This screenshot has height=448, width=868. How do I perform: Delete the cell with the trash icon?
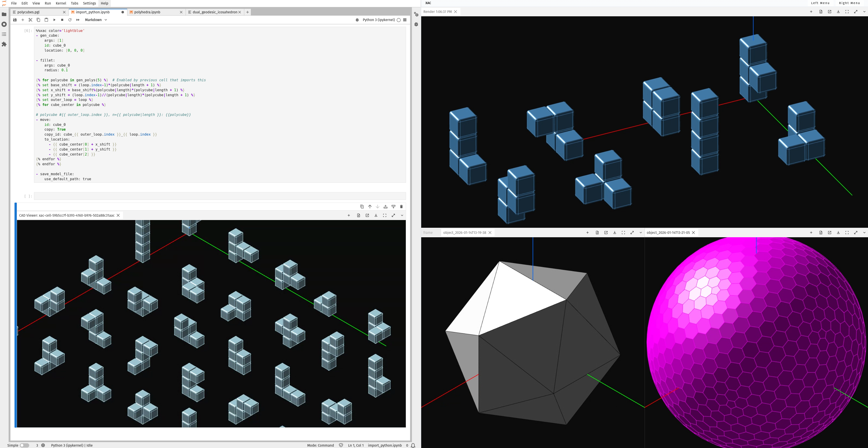point(401,207)
